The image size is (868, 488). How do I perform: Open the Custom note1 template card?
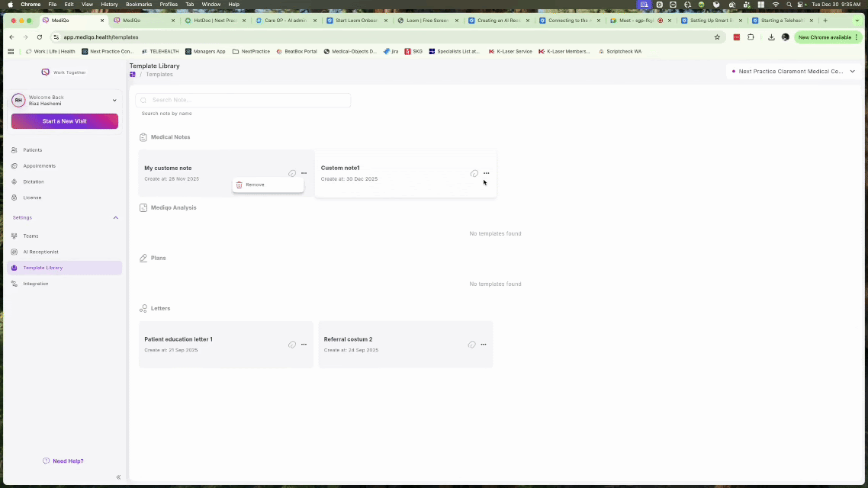click(x=406, y=173)
